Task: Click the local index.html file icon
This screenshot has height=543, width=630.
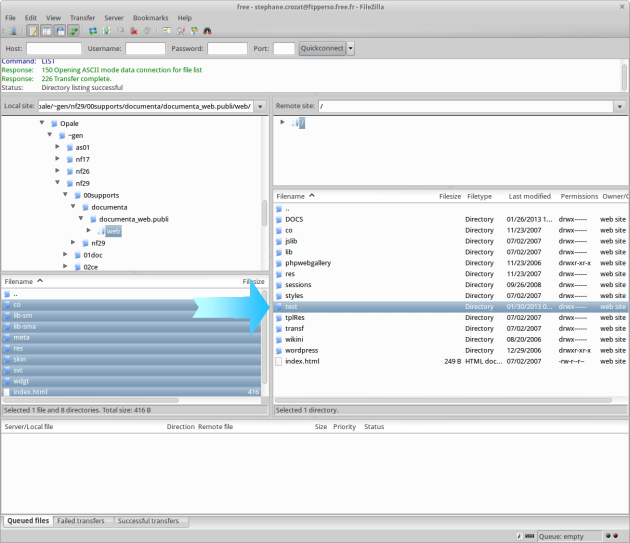Action: pos(7,392)
